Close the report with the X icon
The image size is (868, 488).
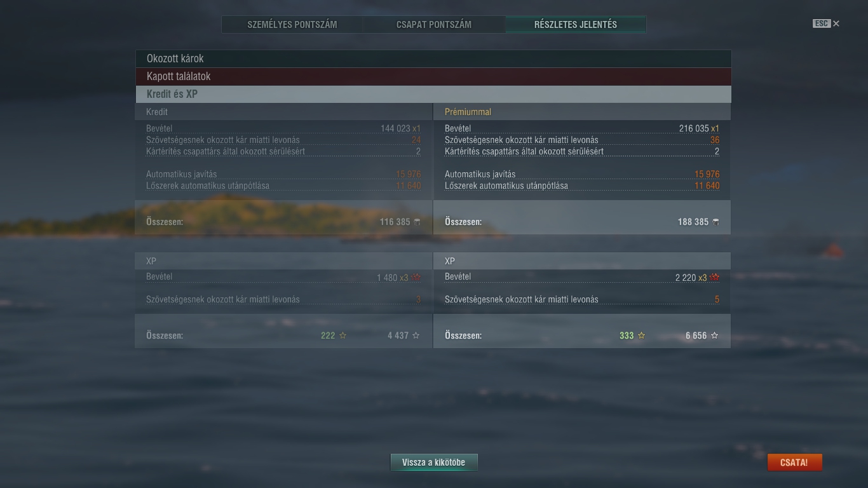(836, 24)
